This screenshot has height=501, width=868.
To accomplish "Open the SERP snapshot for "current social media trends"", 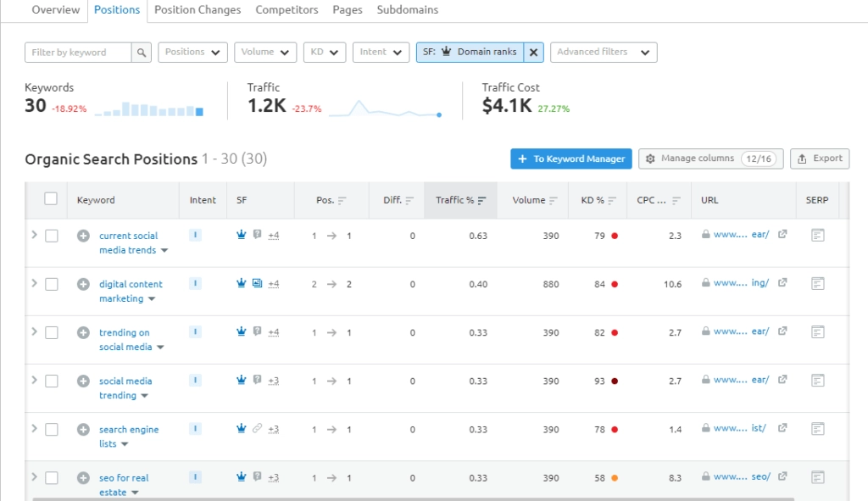I will tap(816, 234).
